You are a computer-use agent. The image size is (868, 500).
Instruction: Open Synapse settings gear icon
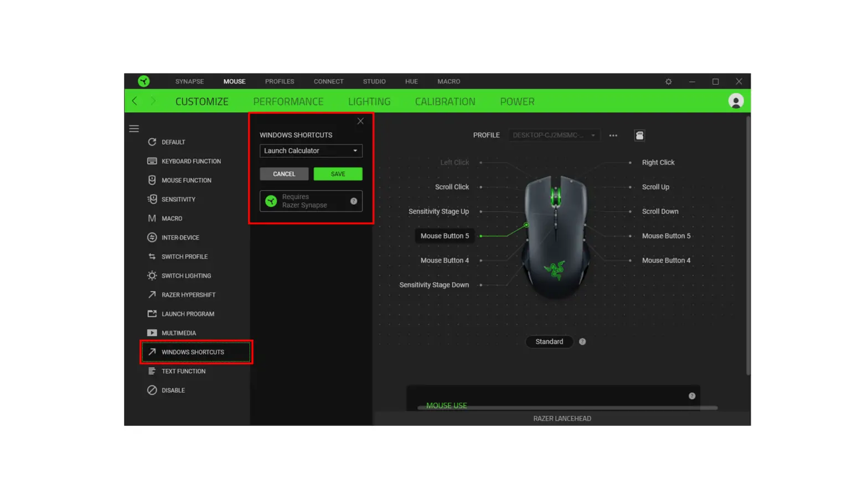click(x=668, y=81)
